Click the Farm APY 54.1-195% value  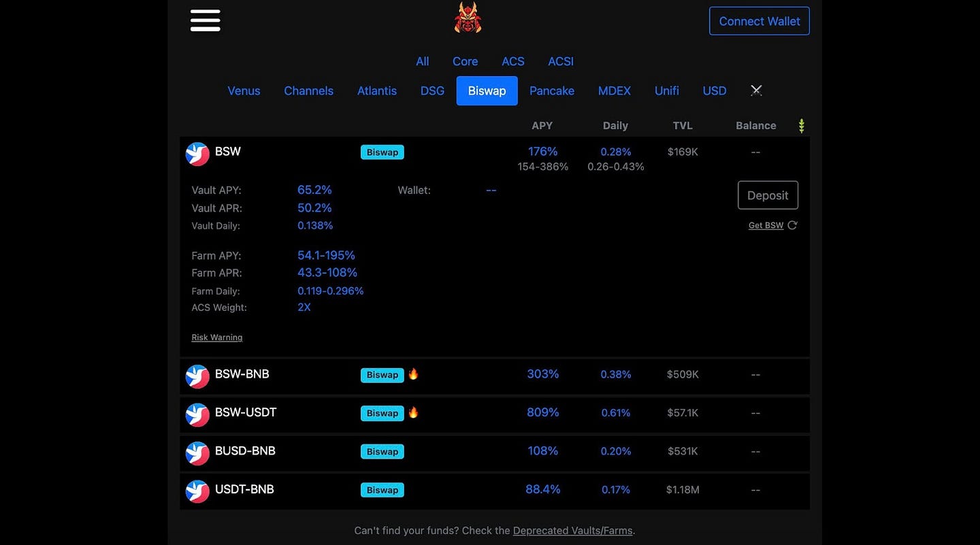point(326,255)
